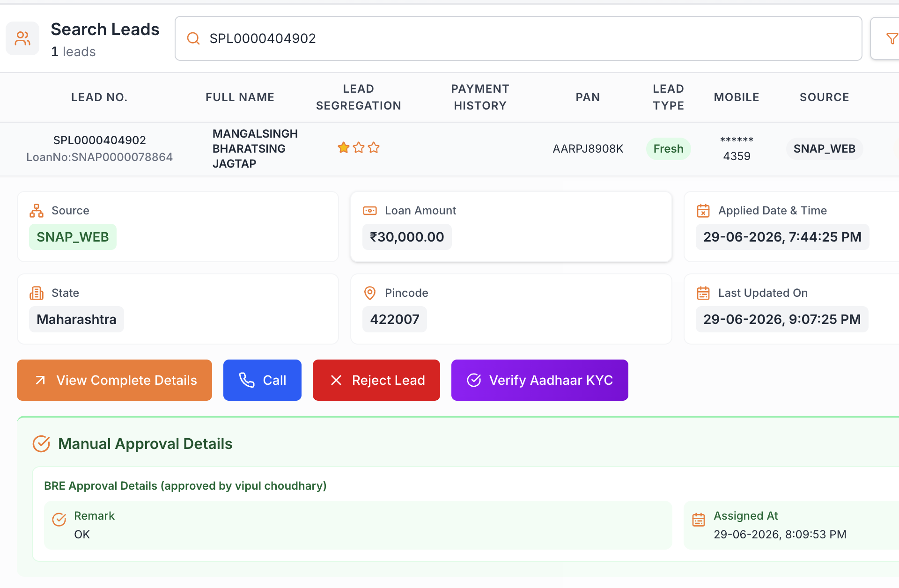Click masked mobile number ending 4359
899x588 pixels.
pyautogui.click(x=737, y=148)
